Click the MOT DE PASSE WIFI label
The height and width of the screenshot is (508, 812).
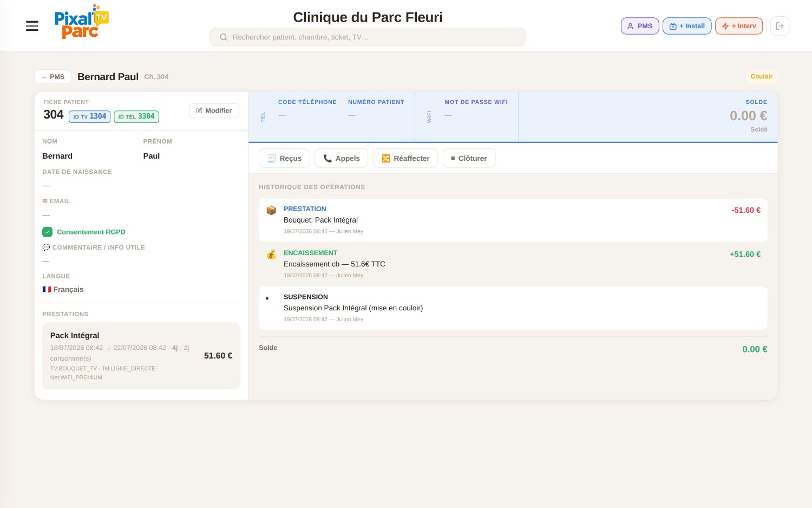476,102
